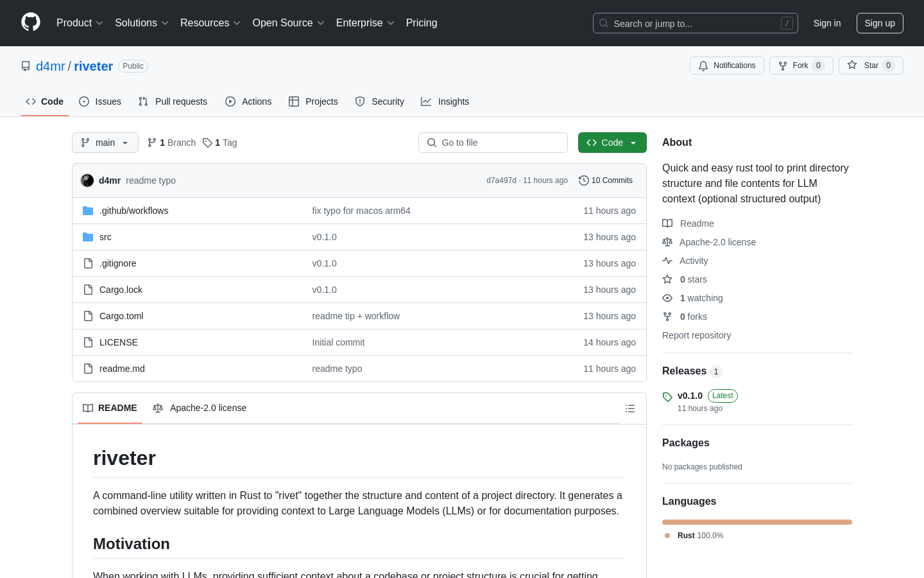View the 1 watching link
The width and height of the screenshot is (924, 578).
[692, 298]
